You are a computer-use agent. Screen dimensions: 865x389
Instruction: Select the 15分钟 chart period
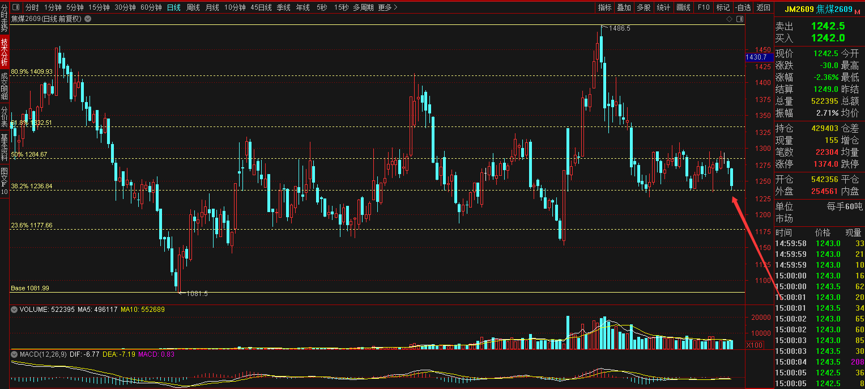[99, 7]
